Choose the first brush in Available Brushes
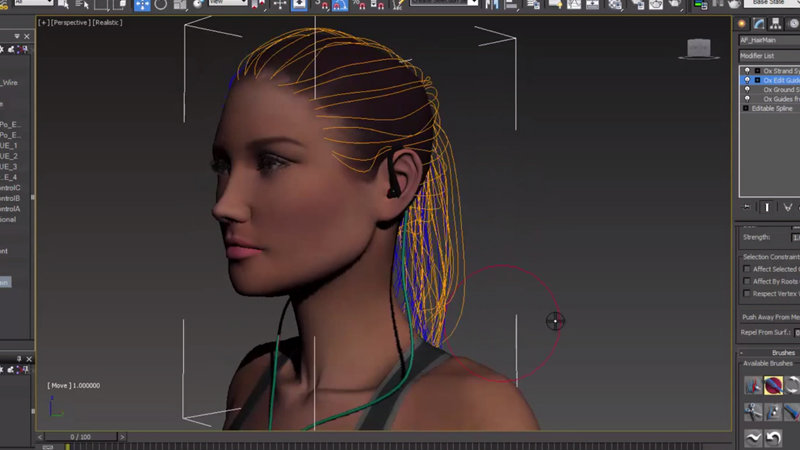 [x=752, y=385]
